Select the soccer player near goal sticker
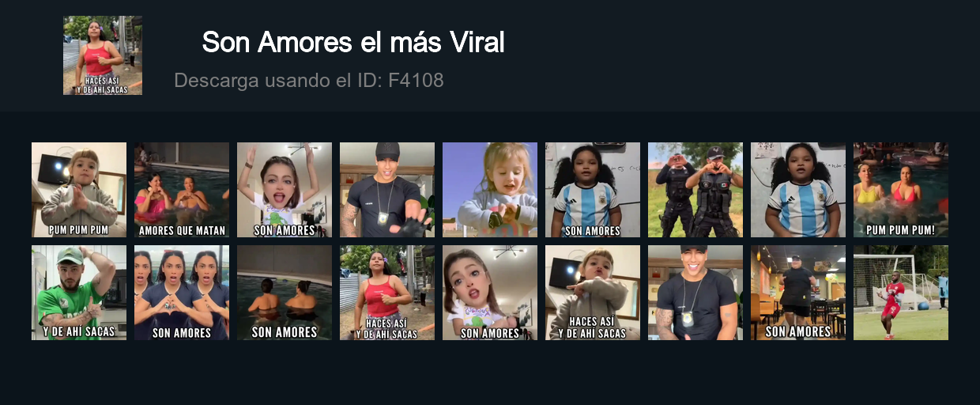The height and width of the screenshot is (405, 980). tap(901, 293)
